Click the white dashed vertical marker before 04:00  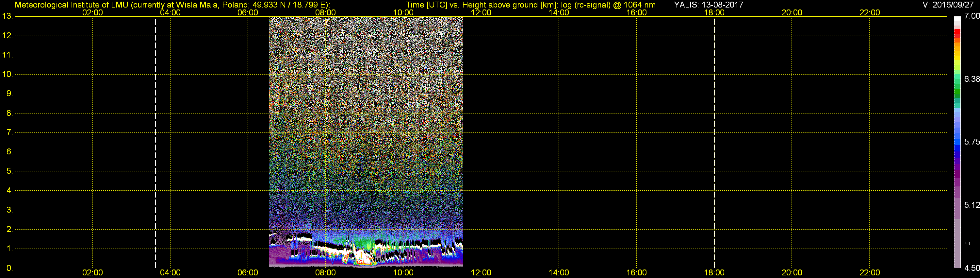(x=155, y=142)
